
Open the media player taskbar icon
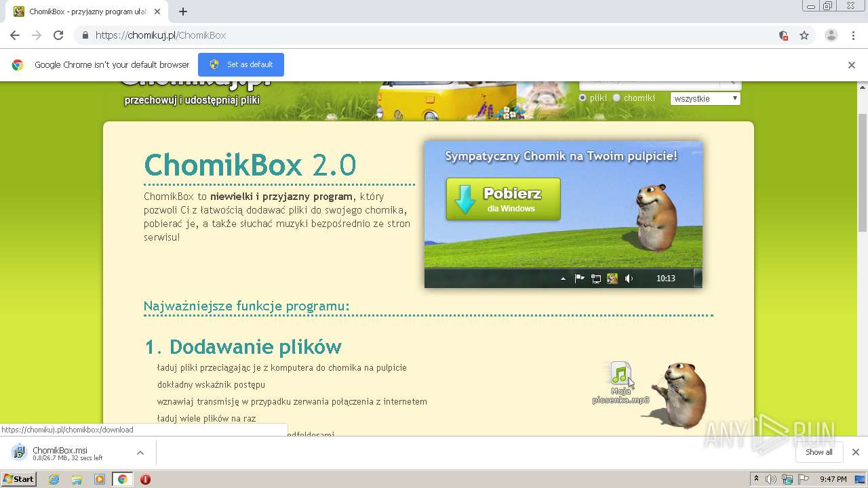100,479
